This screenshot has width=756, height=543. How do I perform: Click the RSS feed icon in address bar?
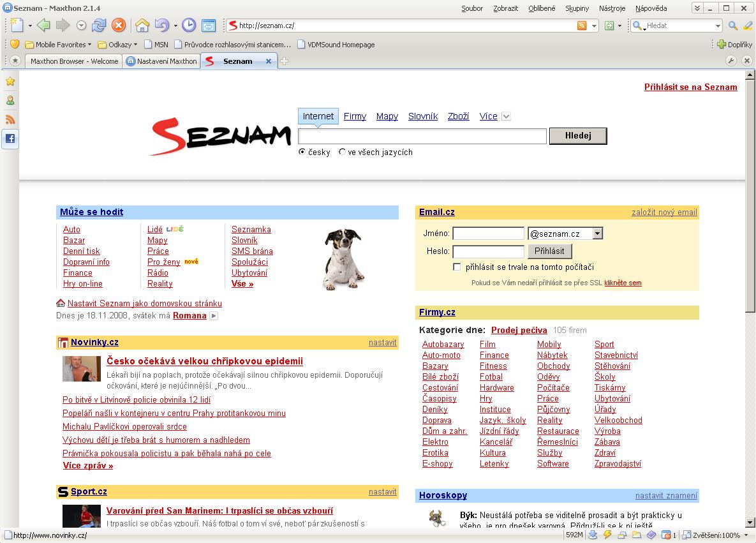[582, 26]
